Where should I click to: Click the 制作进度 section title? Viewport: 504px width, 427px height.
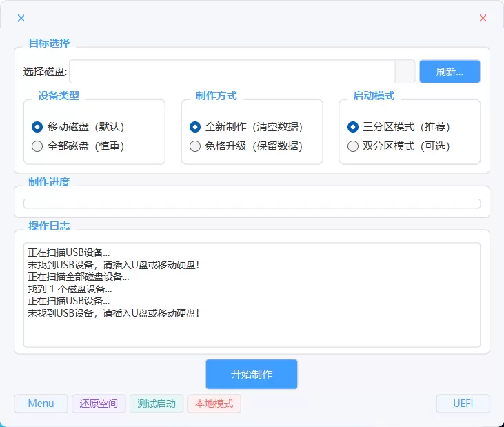click(49, 181)
